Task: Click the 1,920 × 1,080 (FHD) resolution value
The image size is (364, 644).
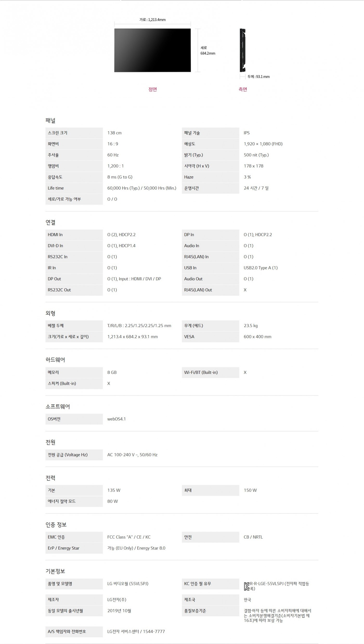Action: pos(263,144)
